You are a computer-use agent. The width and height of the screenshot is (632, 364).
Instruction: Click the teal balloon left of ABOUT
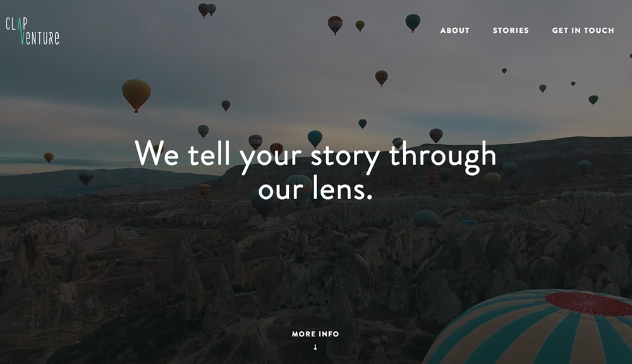click(x=413, y=23)
